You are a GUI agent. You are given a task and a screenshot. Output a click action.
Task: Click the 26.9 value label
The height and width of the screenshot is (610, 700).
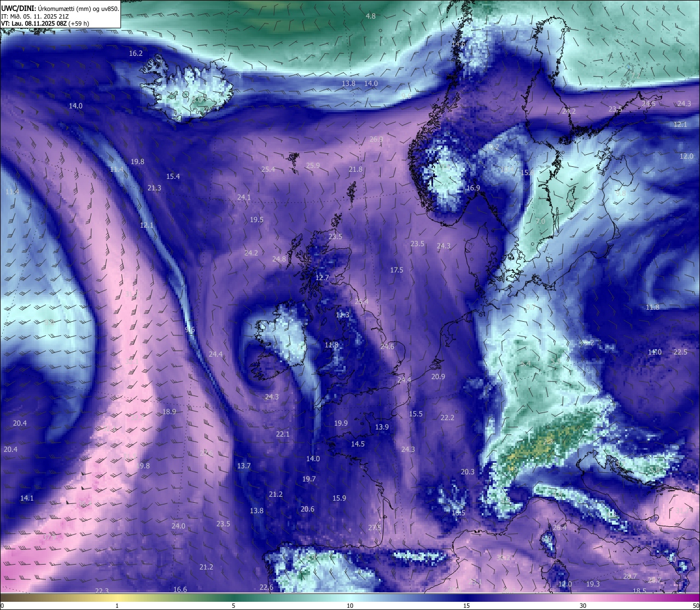pyautogui.click(x=376, y=140)
